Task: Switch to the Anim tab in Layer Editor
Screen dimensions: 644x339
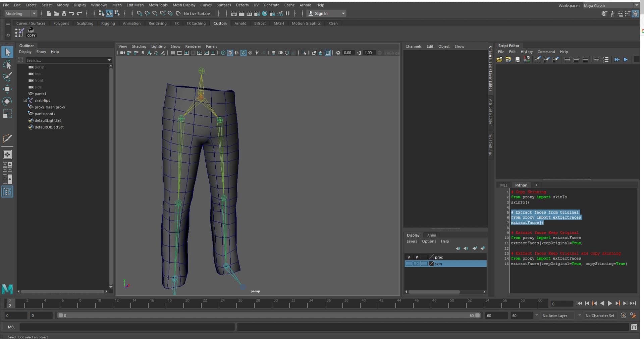Action: (x=431, y=235)
